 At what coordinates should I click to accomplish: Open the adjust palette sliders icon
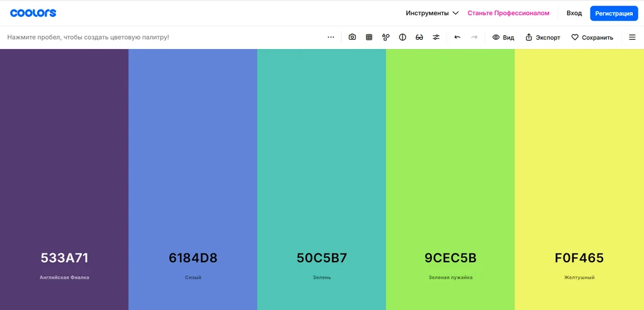[x=436, y=37]
